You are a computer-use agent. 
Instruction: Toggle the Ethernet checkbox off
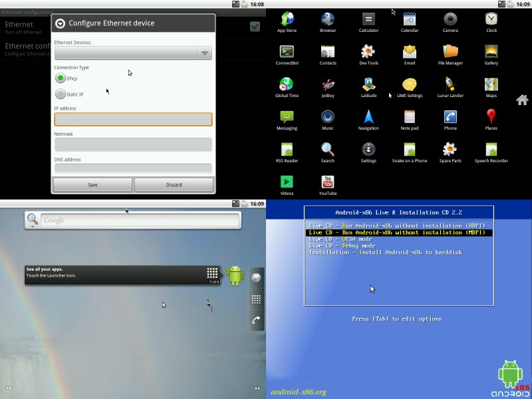[x=255, y=27]
